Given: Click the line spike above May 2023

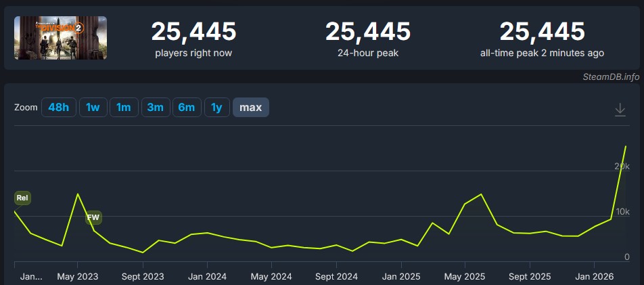Looking at the screenshot, I should 78,194.
